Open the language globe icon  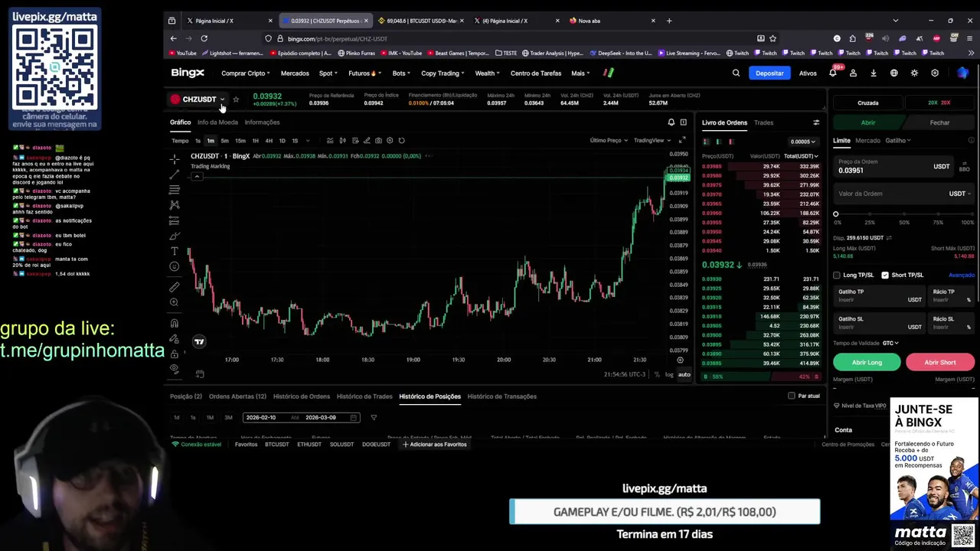[x=893, y=73]
